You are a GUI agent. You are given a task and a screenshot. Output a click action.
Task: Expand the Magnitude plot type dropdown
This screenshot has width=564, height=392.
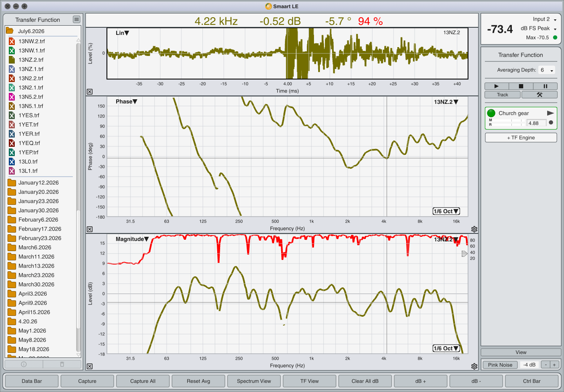(132, 239)
